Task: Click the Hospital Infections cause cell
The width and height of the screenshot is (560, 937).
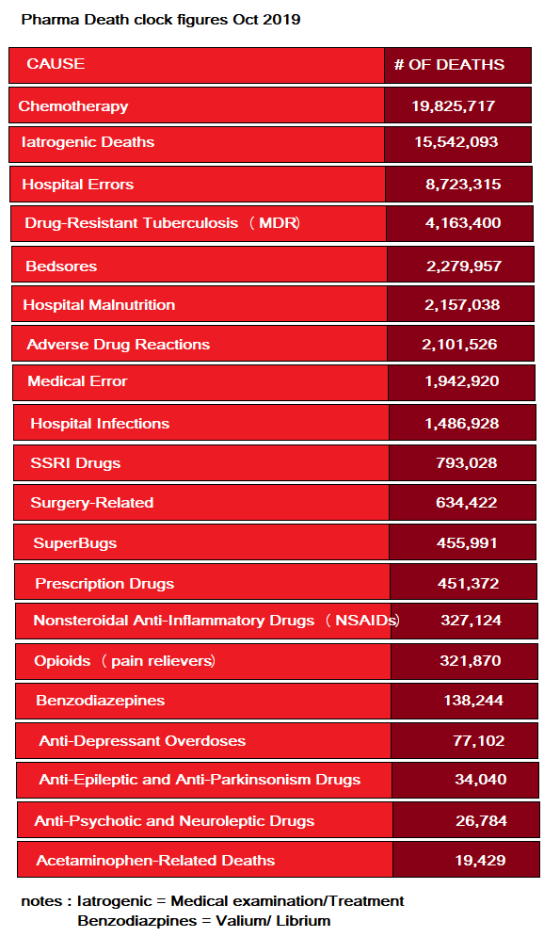Action: [x=201, y=423]
